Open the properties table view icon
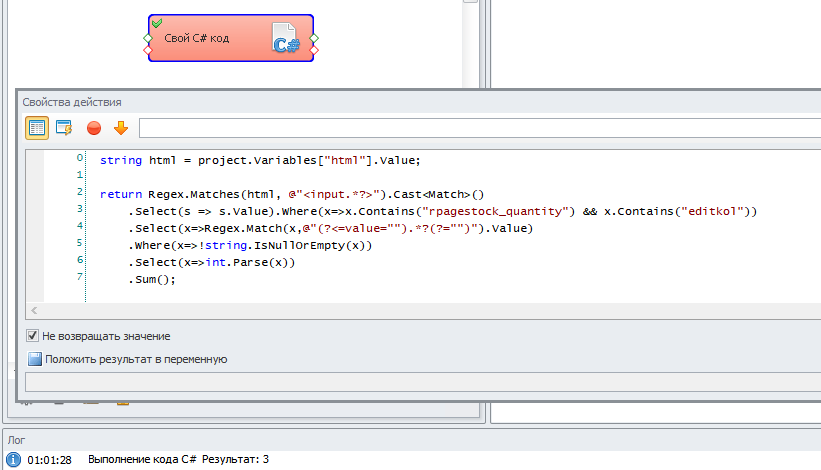This screenshot has height=470, width=821. 37,128
